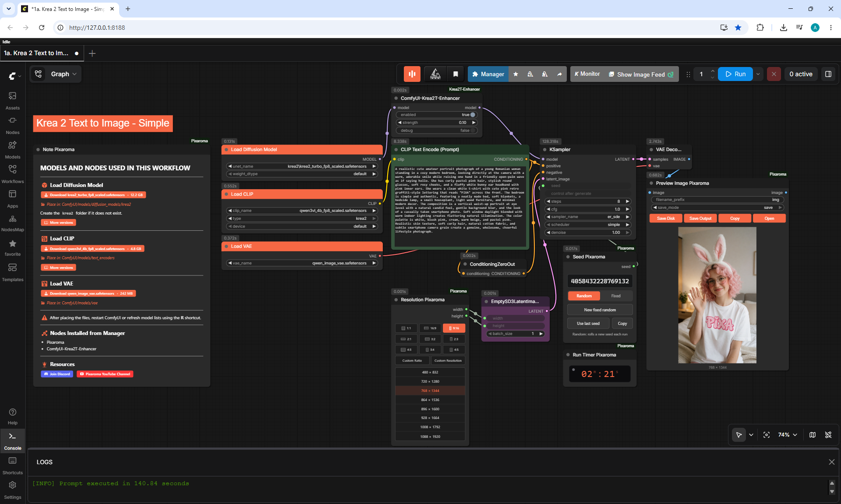Viewport: 841px width, 504px height.
Task: Open the 74% zoom level dropdown
Action: tap(788, 435)
